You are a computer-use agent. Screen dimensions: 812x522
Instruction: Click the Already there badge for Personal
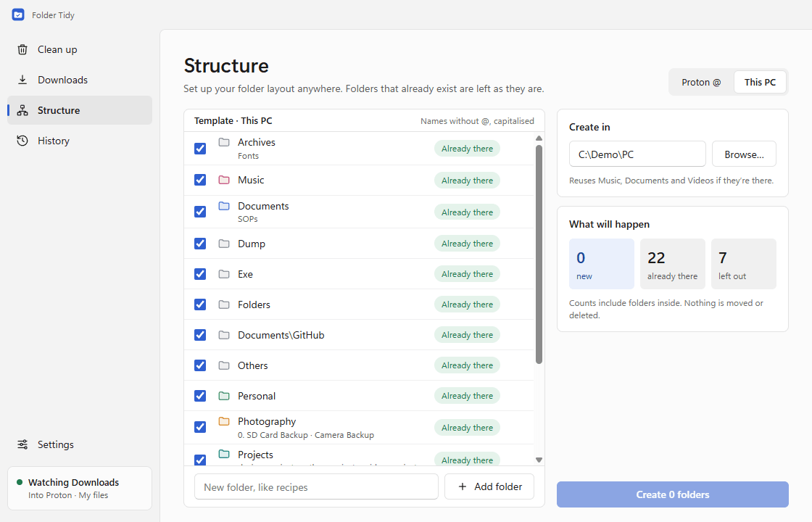point(467,396)
